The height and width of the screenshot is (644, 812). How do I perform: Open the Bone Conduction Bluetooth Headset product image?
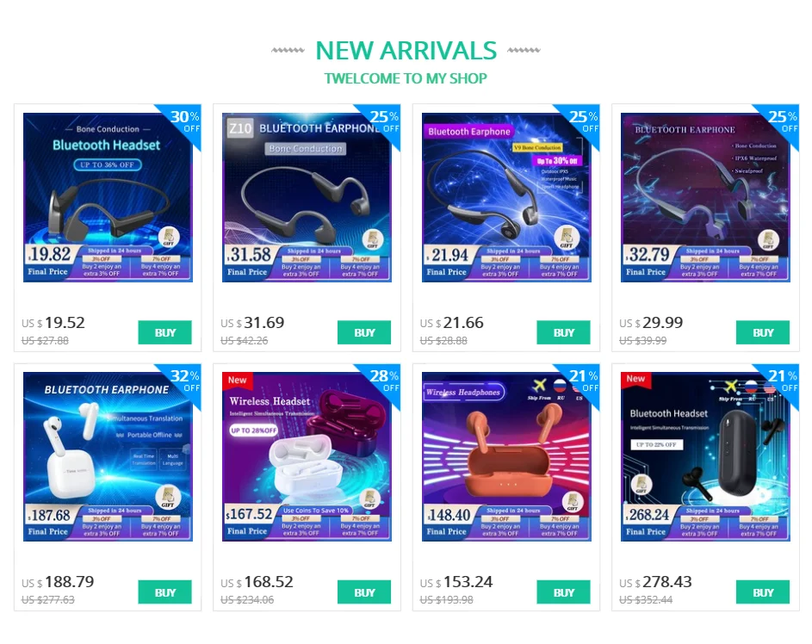pyautogui.click(x=108, y=197)
